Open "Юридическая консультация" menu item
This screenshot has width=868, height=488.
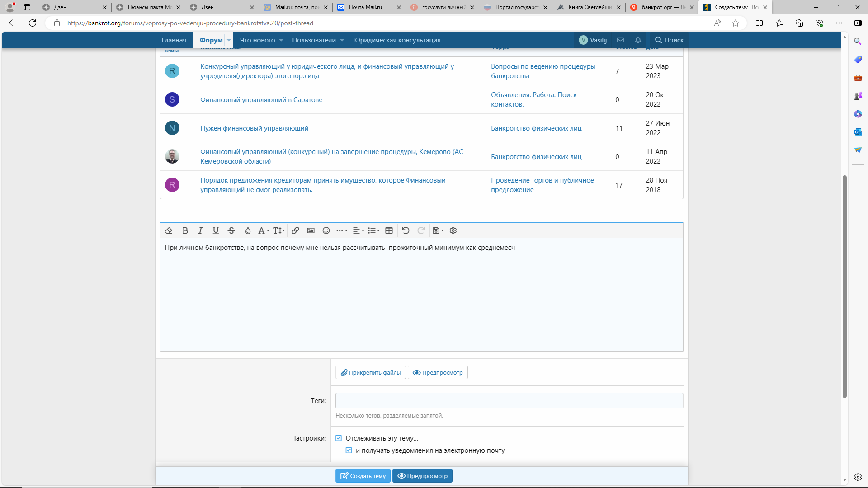(396, 40)
